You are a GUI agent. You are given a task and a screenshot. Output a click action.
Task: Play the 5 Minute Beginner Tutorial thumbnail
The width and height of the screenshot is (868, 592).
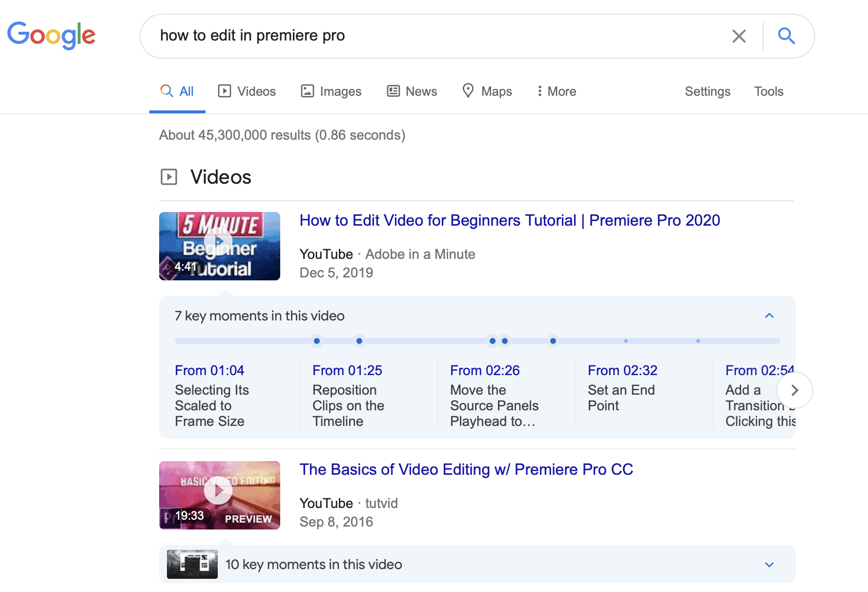[x=220, y=246]
